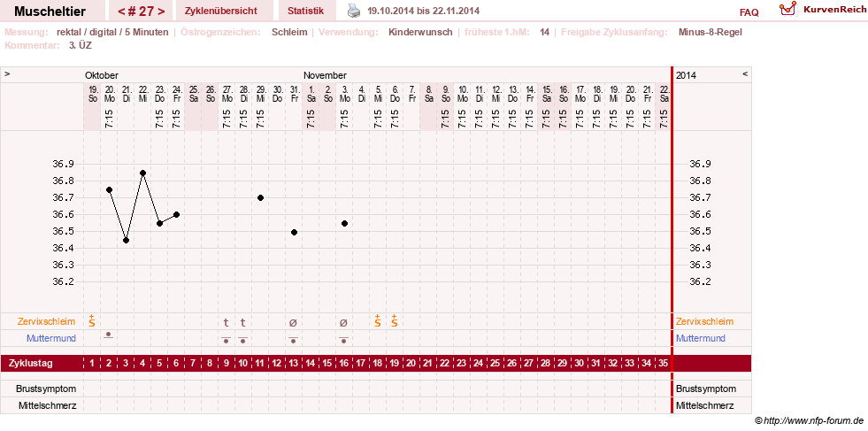Go to previous cycle with left arrow of #27
The image size is (868, 431).
pos(121,12)
